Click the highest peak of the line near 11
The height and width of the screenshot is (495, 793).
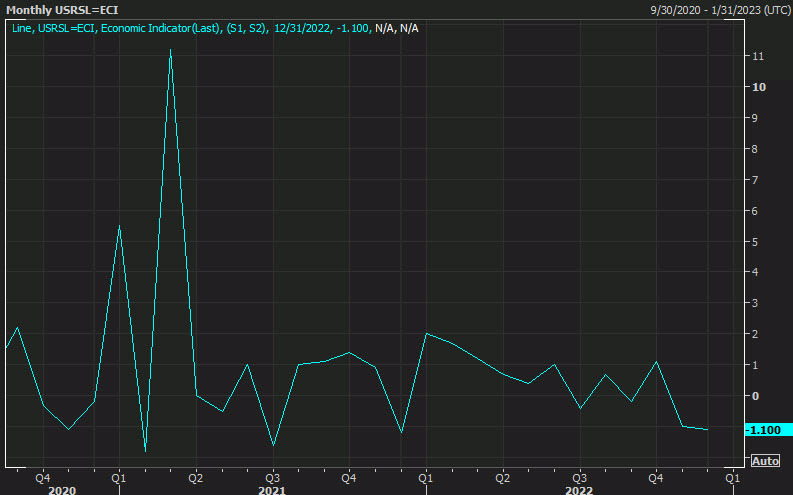pyautogui.click(x=171, y=49)
